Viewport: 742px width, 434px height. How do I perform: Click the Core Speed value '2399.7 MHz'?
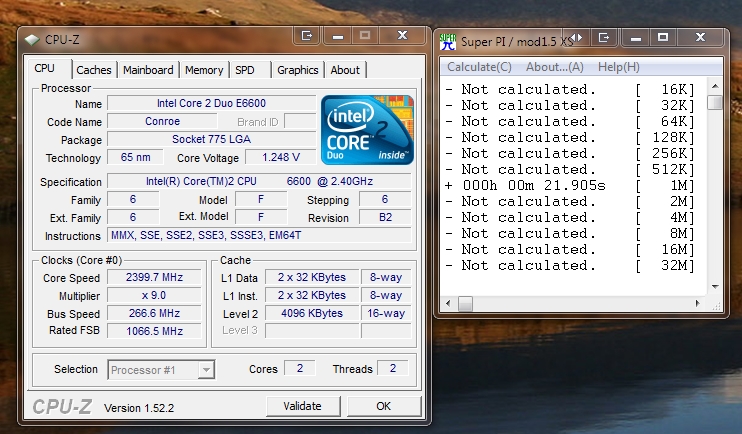pos(154,277)
